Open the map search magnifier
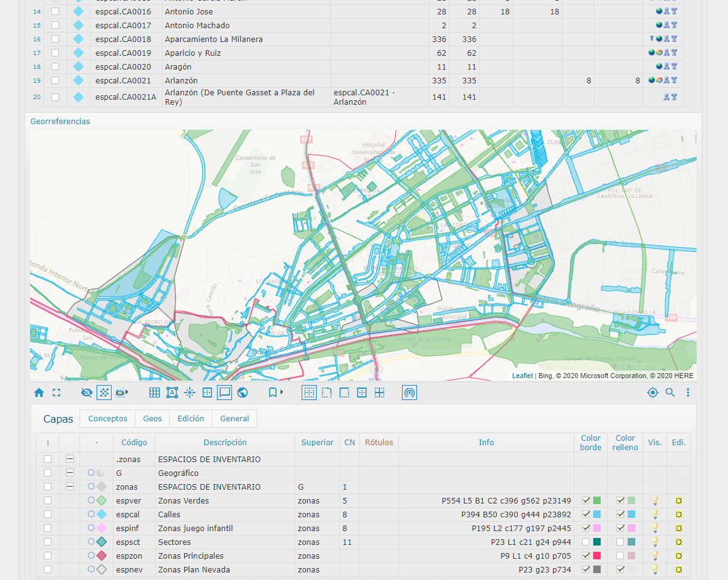Image resolution: width=728 pixels, height=580 pixels. [670, 393]
